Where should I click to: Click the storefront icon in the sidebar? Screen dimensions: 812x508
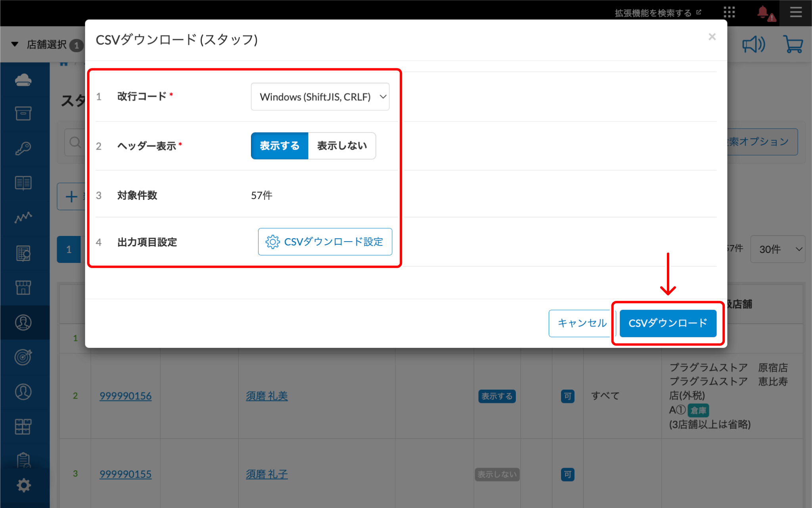pyautogui.click(x=23, y=287)
